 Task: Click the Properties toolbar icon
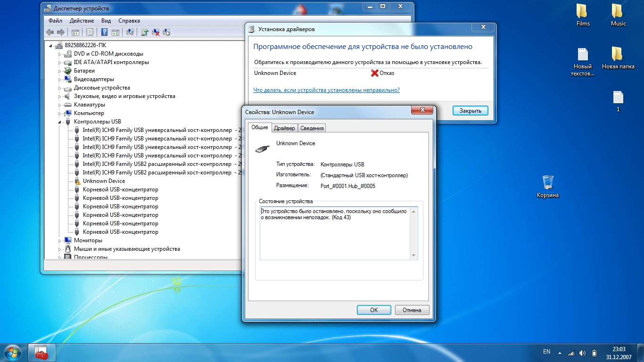click(89, 33)
